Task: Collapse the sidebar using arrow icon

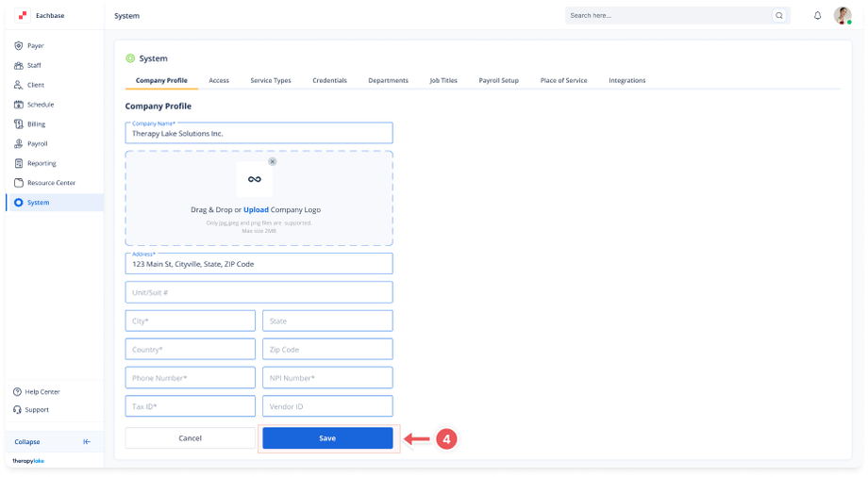Action: pyautogui.click(x=87, y=441)
